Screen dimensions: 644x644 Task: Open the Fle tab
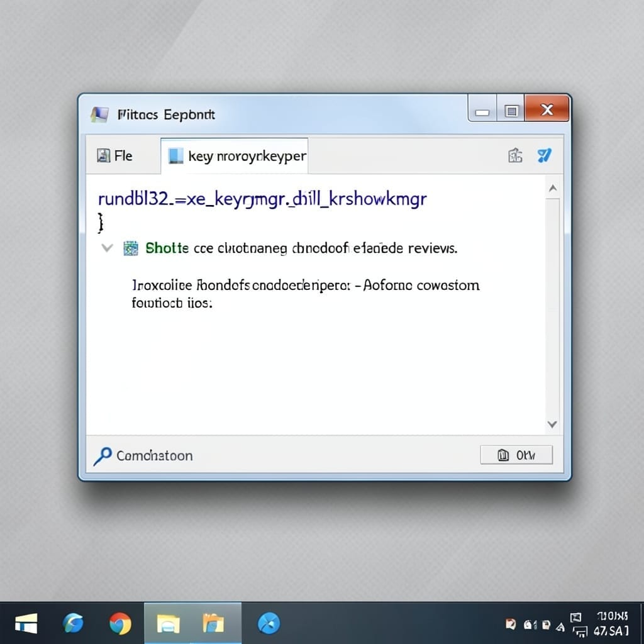pos(114,156)
